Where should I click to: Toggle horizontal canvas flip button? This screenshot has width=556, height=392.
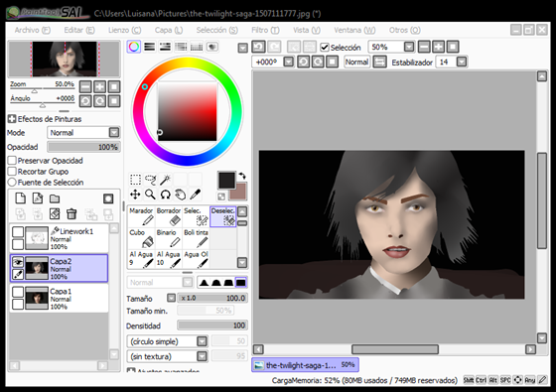point(379,62)
